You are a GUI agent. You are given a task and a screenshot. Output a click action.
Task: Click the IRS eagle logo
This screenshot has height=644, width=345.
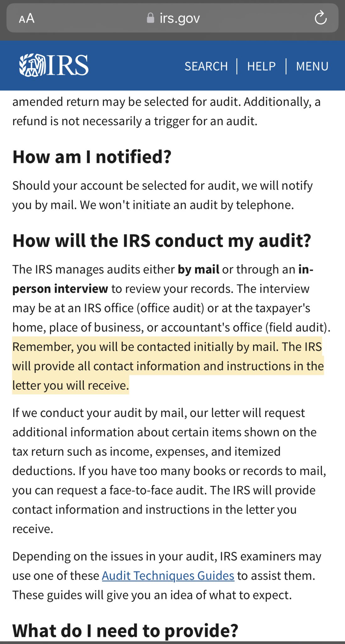click(x=54, y=65)
